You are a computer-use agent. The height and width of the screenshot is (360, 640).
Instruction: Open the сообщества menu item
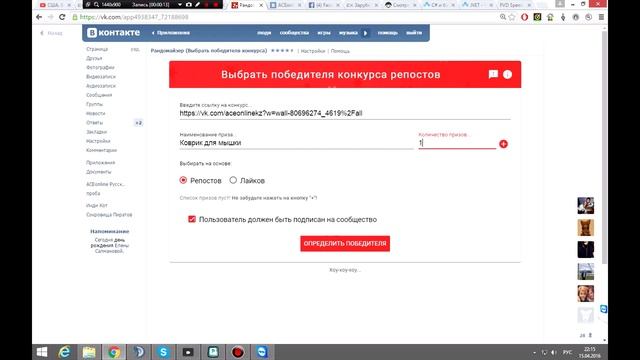point(294,33)
